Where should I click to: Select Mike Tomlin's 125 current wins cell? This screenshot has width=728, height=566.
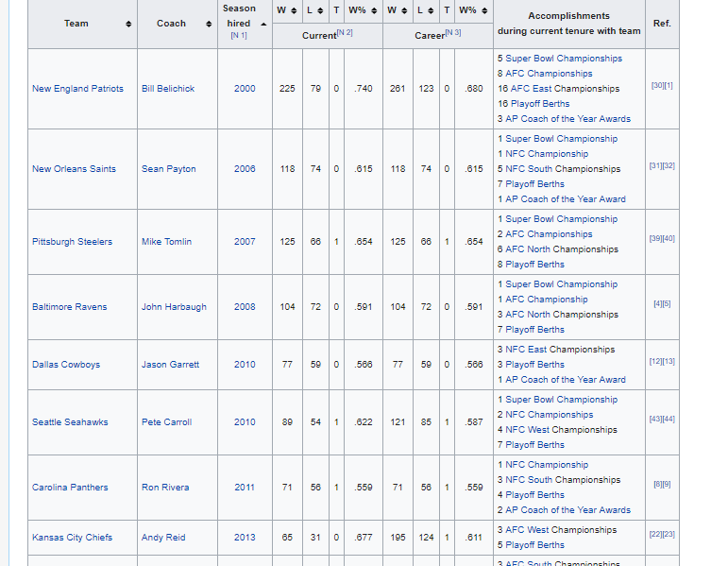287,242
